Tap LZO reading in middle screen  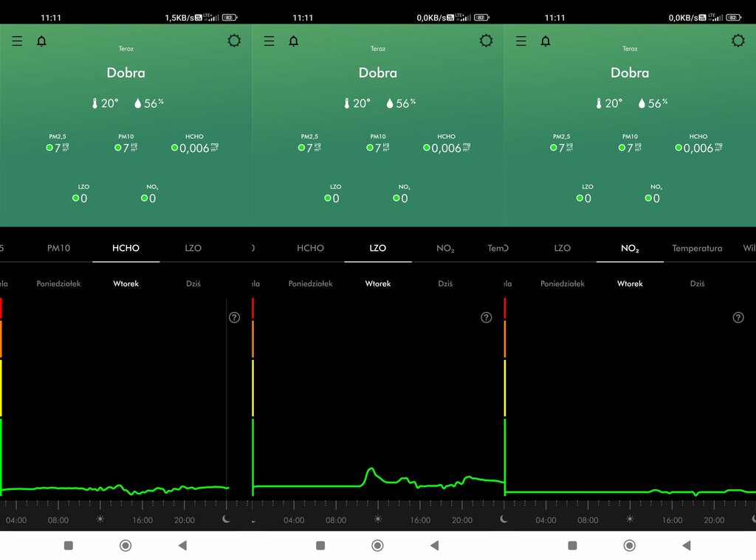click(x=332, y=194)
